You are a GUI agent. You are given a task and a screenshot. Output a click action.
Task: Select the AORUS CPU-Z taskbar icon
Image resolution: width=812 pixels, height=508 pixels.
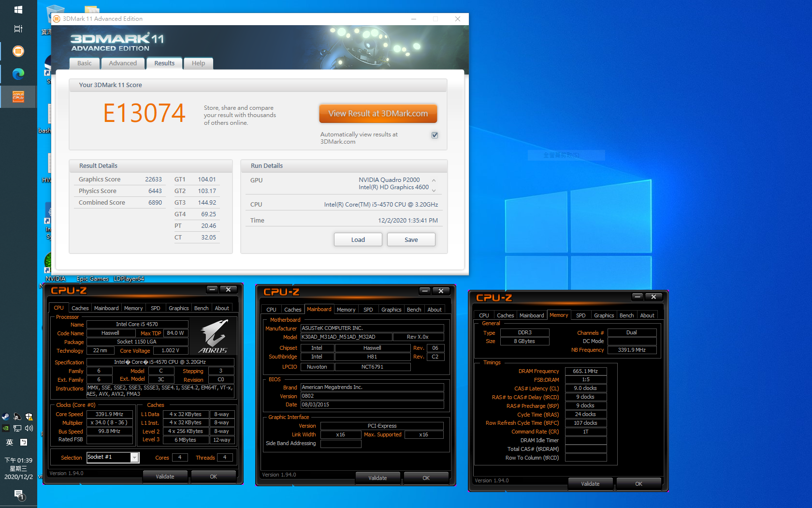[18, 97]
